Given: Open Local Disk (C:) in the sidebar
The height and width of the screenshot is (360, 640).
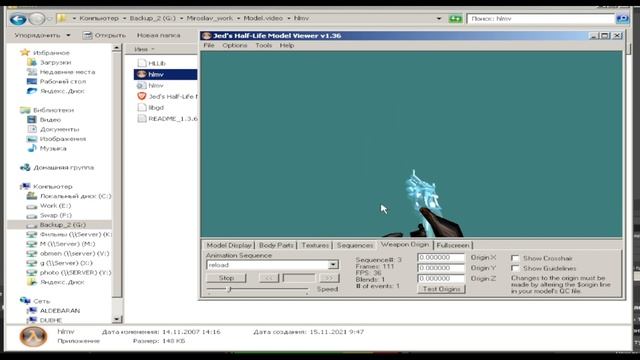Looking at the screenshot, I should coord(69,196).
